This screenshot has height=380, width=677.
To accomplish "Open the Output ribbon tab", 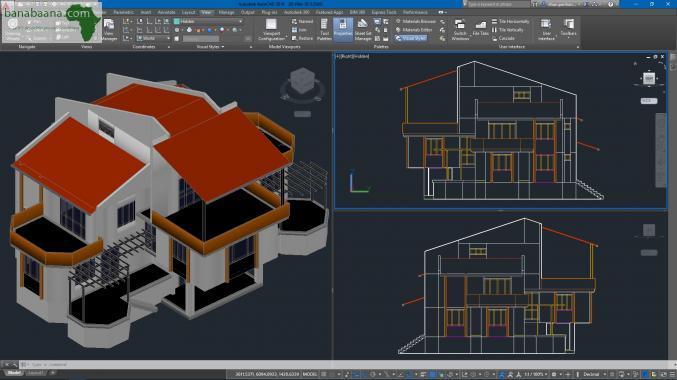I will click(248, 13).
